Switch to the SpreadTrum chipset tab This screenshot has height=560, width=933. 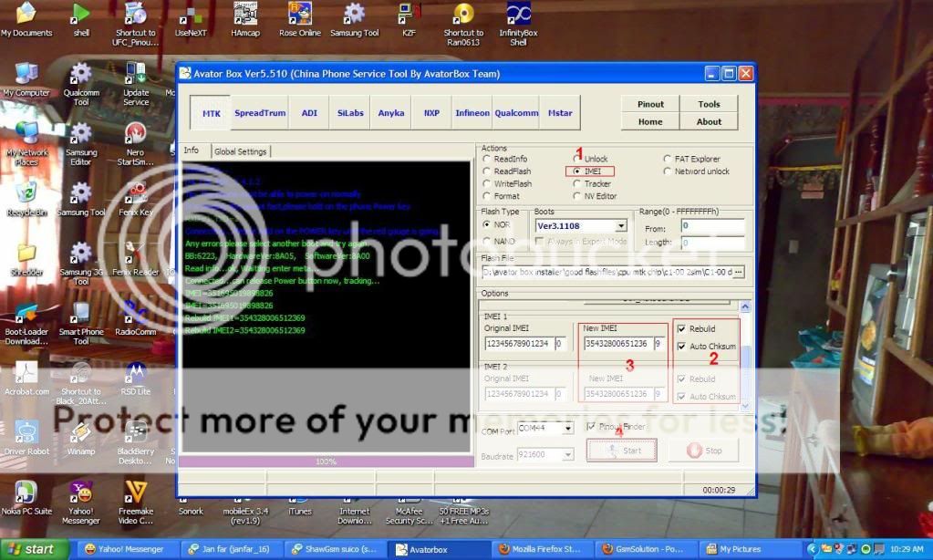tap(259, 113)
